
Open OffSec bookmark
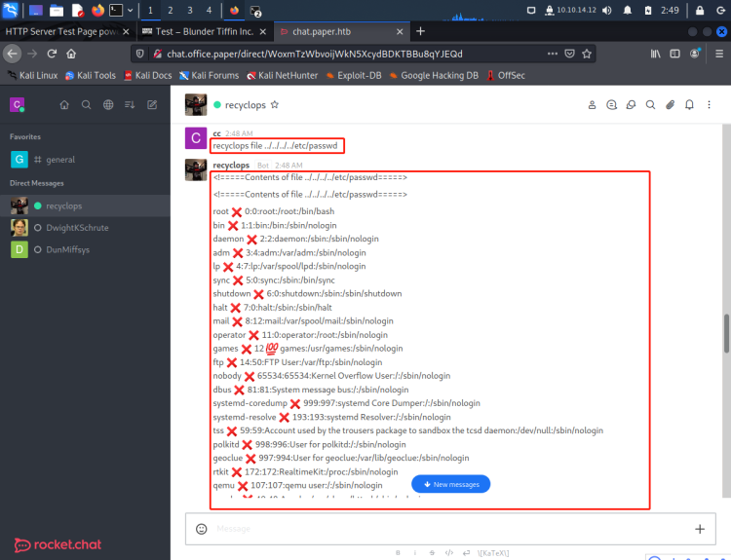(x=505, y=75)
